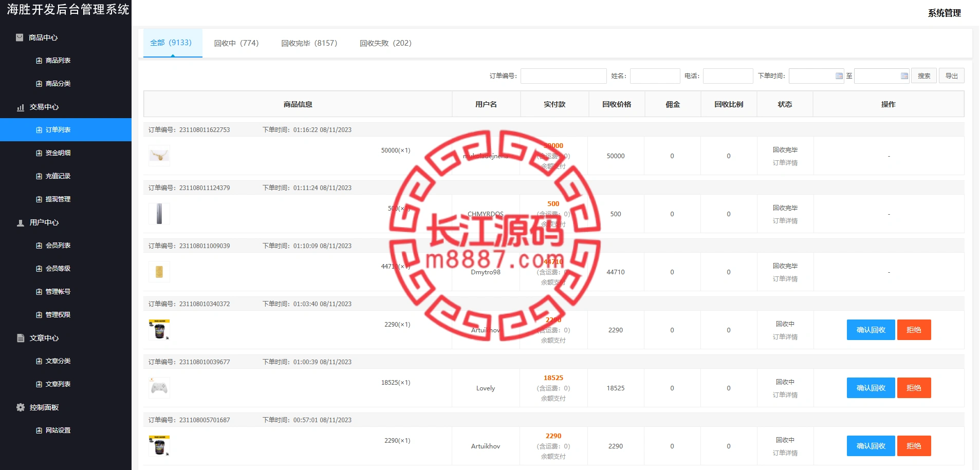Click the icon next to 充值记录
980x470 pixels.
[39, 176]
